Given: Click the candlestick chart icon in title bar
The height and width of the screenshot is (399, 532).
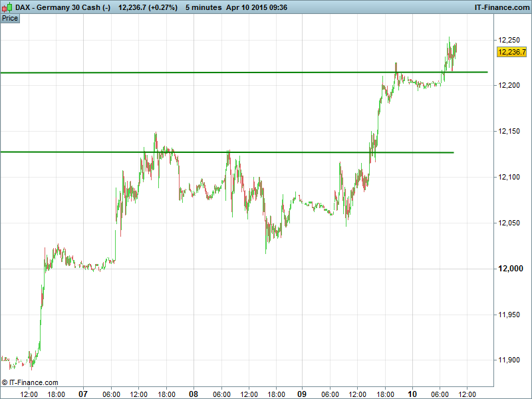Looking at the screenshot, I should pos(7,7).
